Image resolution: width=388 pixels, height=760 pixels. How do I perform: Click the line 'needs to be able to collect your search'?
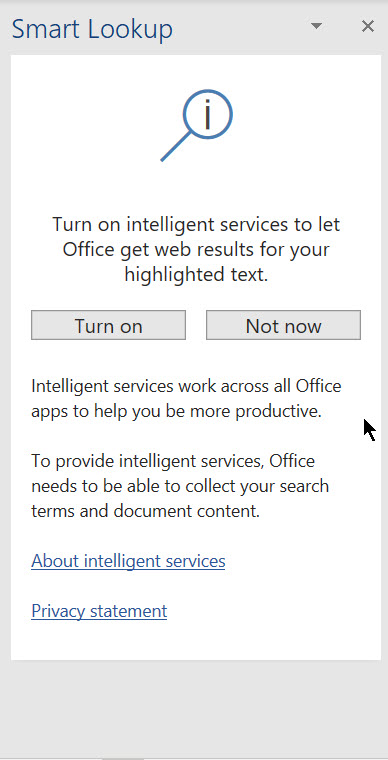point(180,486)
